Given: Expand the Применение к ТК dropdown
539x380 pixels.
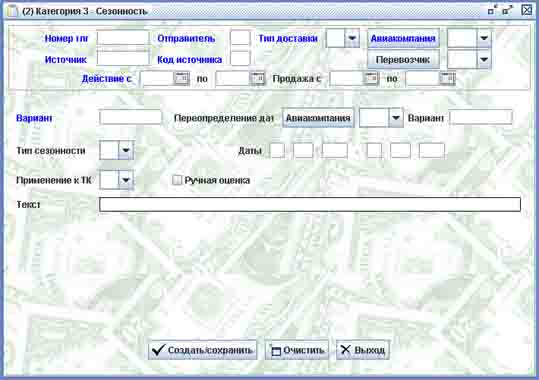Looking at the screenshot, I should [126, 180].
